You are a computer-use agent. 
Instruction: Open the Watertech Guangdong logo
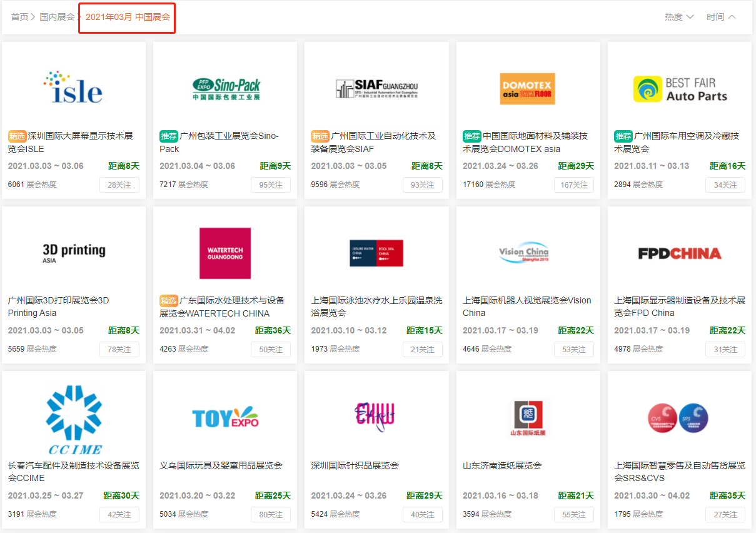coord(225,253)
